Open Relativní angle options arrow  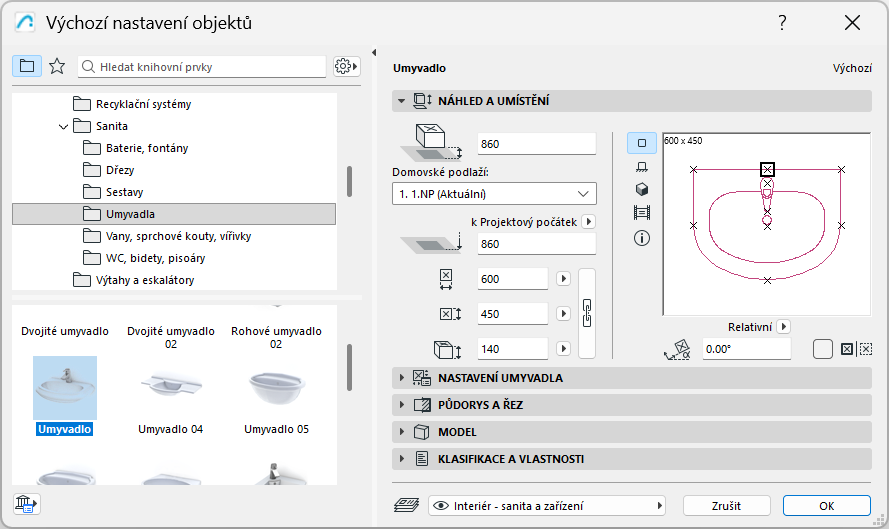coord(784,326)
